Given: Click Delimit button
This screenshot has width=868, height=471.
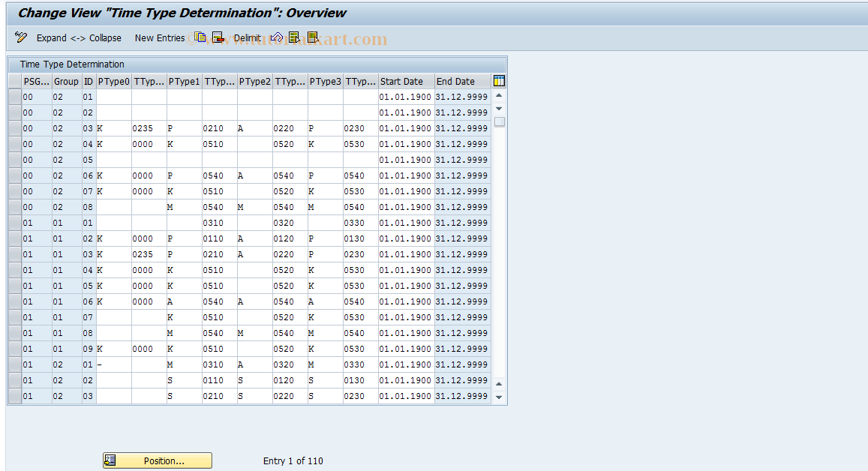Looking at the screenshot, I should [x=247, y=37].
